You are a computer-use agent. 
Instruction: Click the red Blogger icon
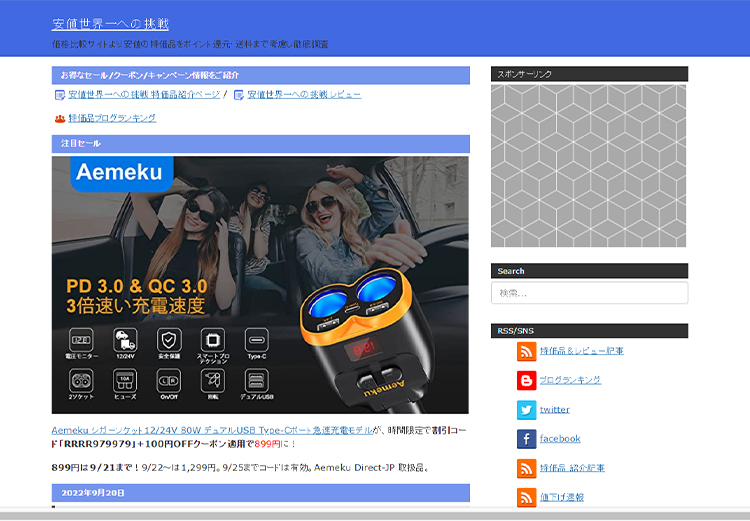click(526, 380)
